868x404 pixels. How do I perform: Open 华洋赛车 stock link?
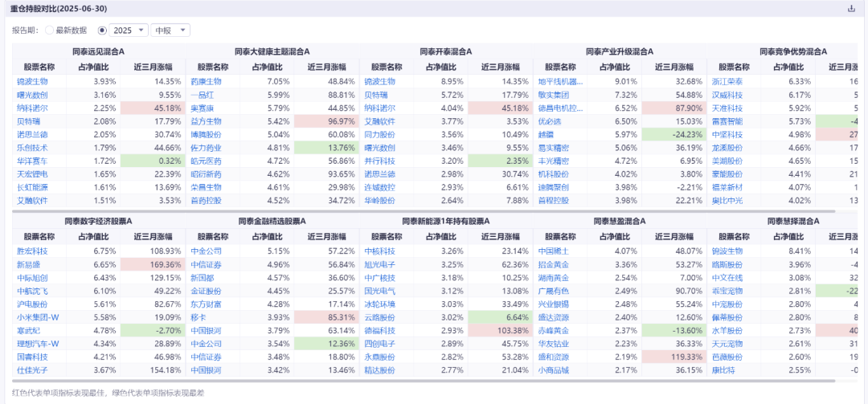point(32,161)
